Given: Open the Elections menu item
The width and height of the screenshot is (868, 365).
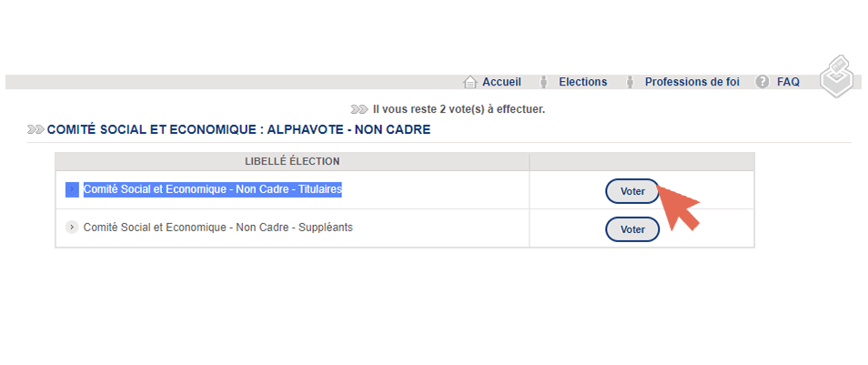Looking at the screenshot, I should [x=583, y=82].
